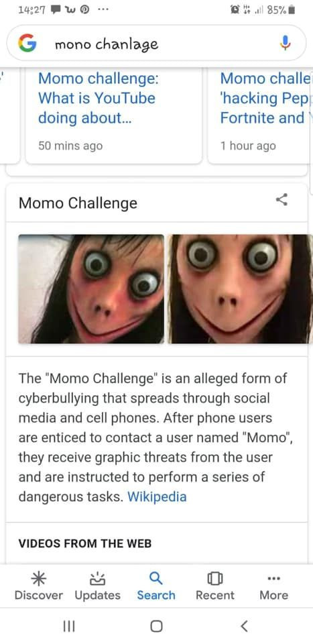Tap the Recent tabs icon
The width and height of the screenshot is (313, 644).
(215, 579)
